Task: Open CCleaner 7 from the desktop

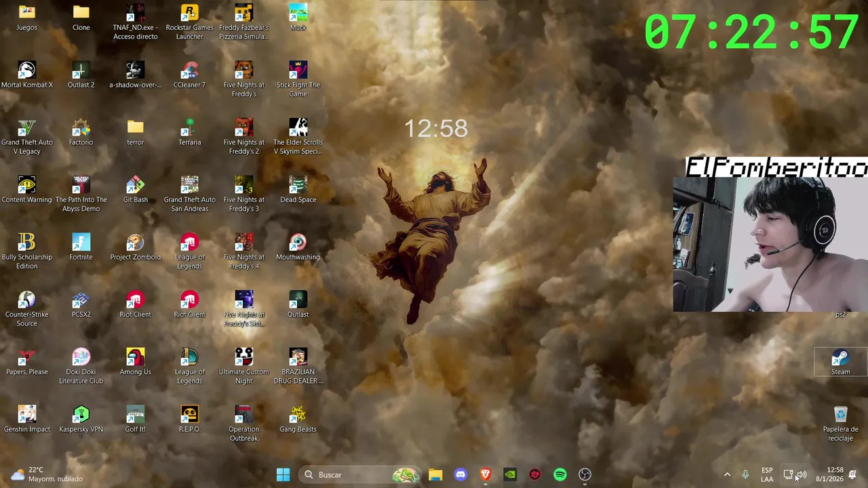Action: click(189, 75)
